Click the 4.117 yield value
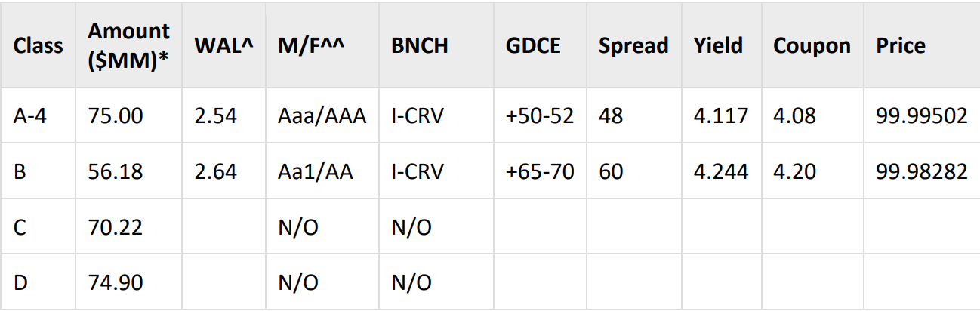 (721, 115)
